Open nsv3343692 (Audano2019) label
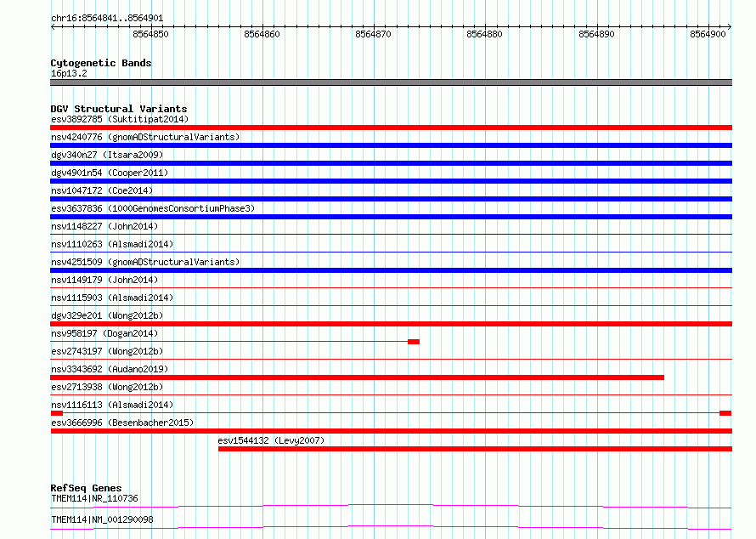756x539 pixels. 110,369
